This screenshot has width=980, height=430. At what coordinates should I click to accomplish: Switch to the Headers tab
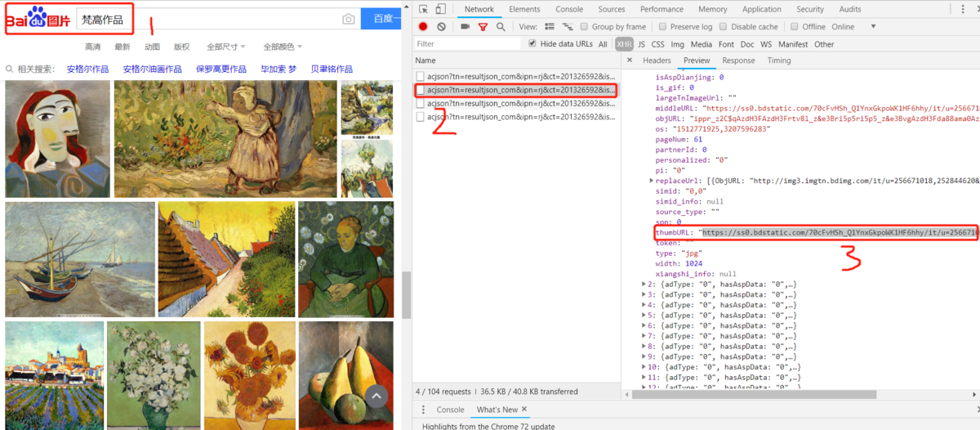point(657,60)
